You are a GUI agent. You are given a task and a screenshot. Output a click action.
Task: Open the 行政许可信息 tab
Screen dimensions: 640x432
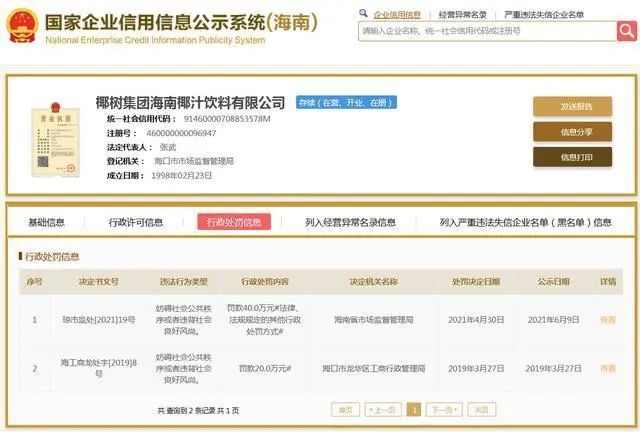point(136,222)
